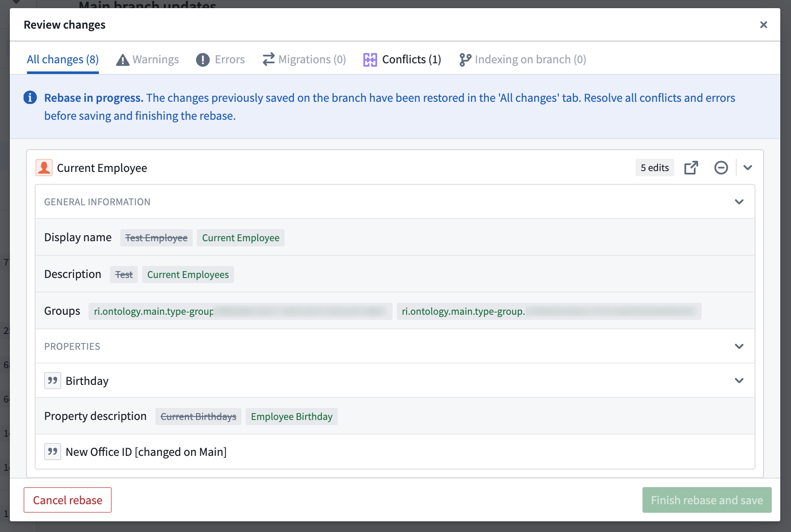Collapse the Properties section
The image size is (791, 532).
739,346
